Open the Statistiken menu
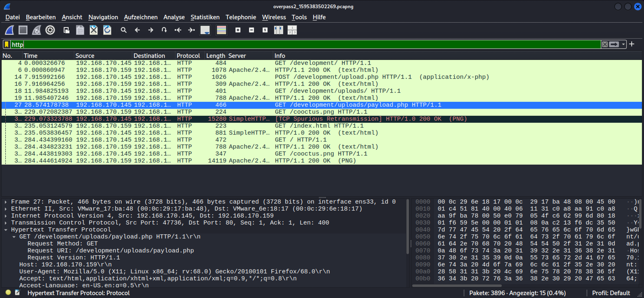 [205, 17]
